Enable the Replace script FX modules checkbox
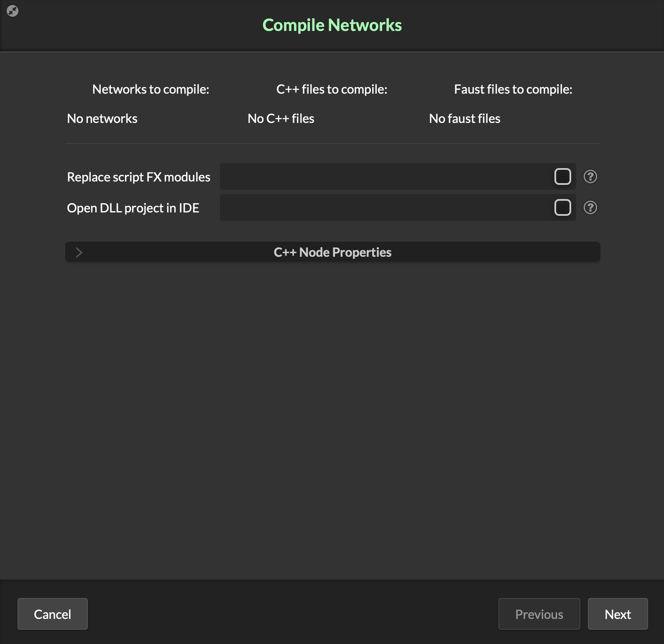The height and width of the screenshot is (644, 664). click(562, 176)
